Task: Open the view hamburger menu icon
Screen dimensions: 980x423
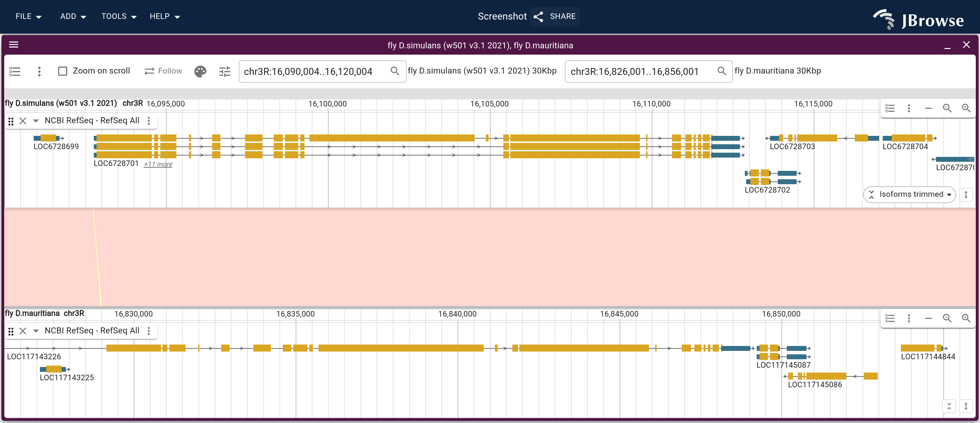Action: (14, 45)
